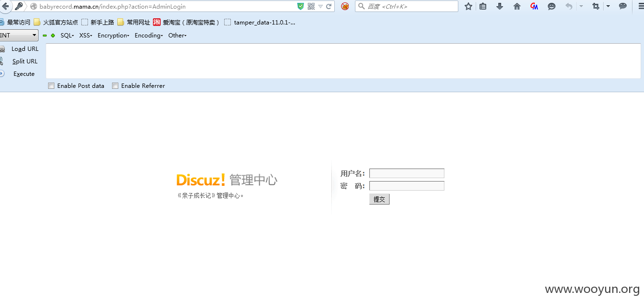Click the 爱淘宝 red bookmark icon
Image resolution: width=644 pixels, height=303 pixels.
coord(157,22)
